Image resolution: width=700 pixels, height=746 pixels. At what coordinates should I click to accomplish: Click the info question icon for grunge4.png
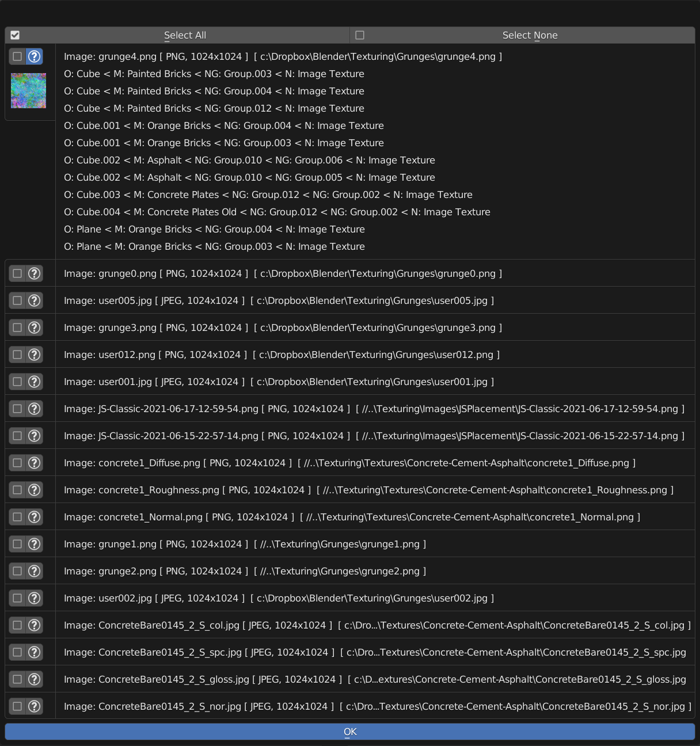pos(35,56)
